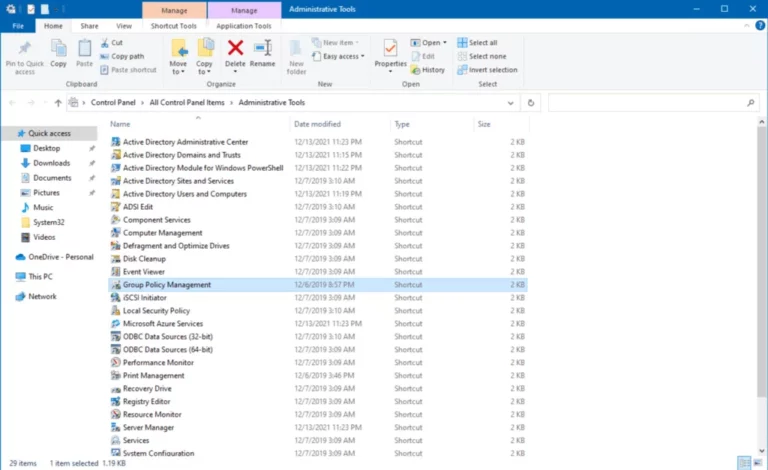Open the address bar history dropdown
This screenshot has width=768, height=470.
510,103
